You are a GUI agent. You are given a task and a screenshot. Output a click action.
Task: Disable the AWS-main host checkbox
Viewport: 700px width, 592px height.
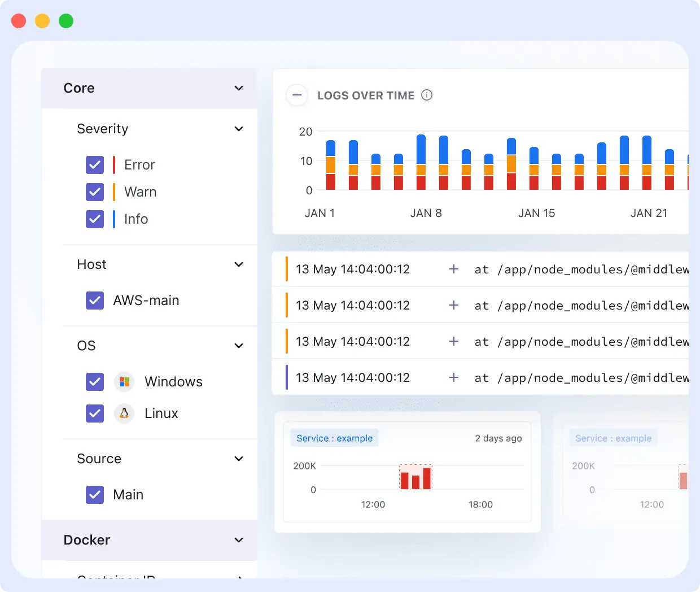(95, 301)
